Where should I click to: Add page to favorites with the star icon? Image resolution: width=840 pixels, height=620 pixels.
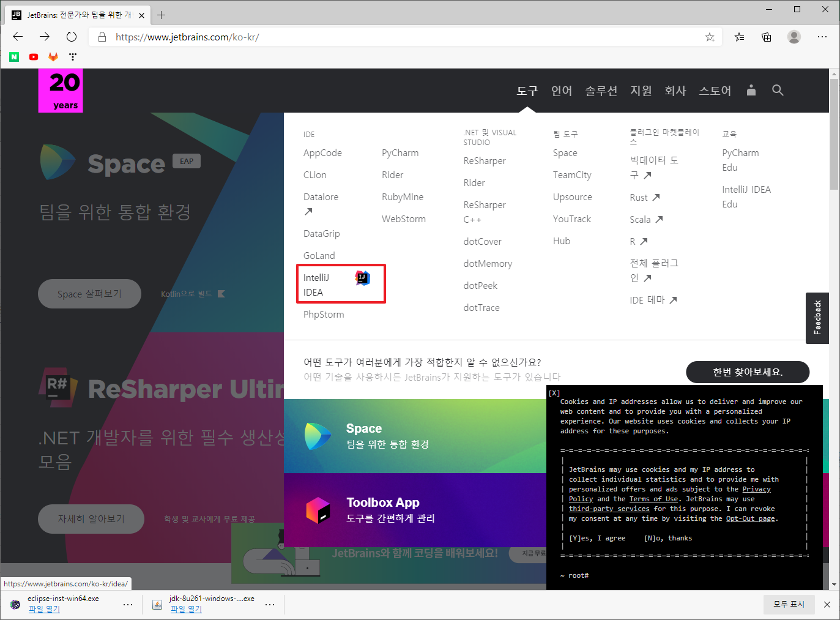[710, 37]
